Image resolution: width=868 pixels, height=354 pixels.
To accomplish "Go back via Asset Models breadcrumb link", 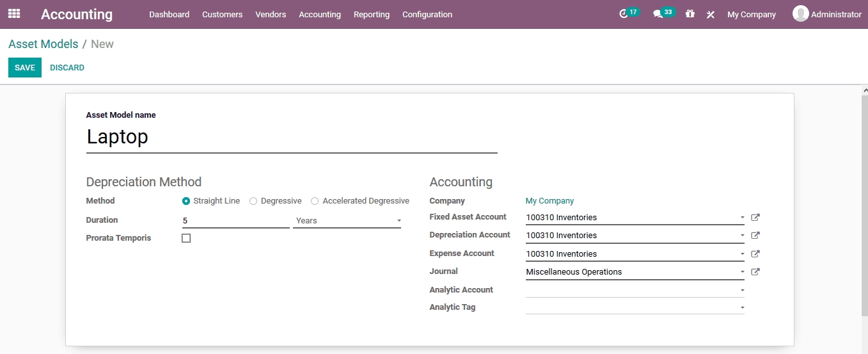I will (x=43, y=44).
